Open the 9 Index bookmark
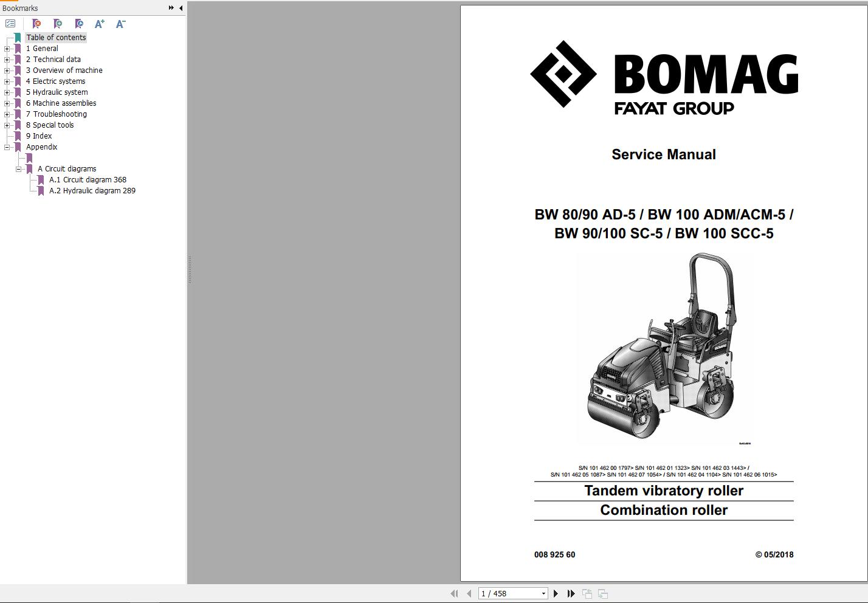This screenshot has height=603, width=868. tap(39, 136)
